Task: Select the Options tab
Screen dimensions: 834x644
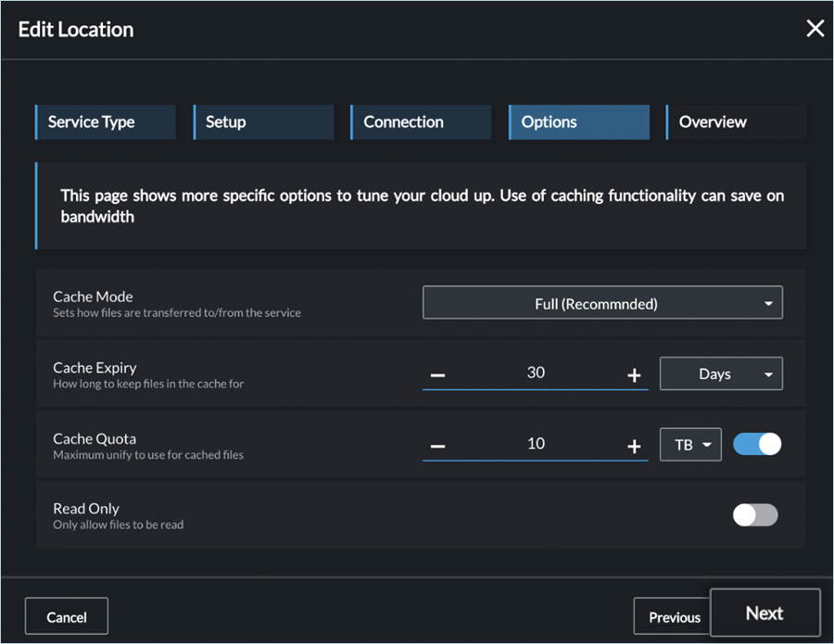Action: pyautogui.click(x=578, y=122)
